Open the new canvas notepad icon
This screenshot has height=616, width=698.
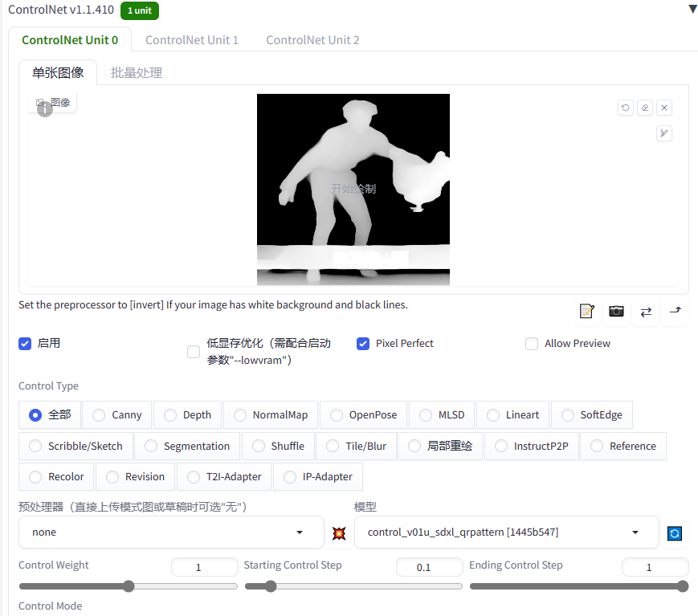pos(587,311)
